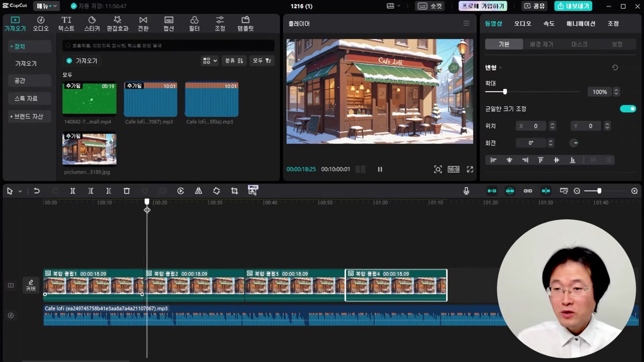Click 공유 share button
Screen dimensions: 644x362
tap(534, 6)
